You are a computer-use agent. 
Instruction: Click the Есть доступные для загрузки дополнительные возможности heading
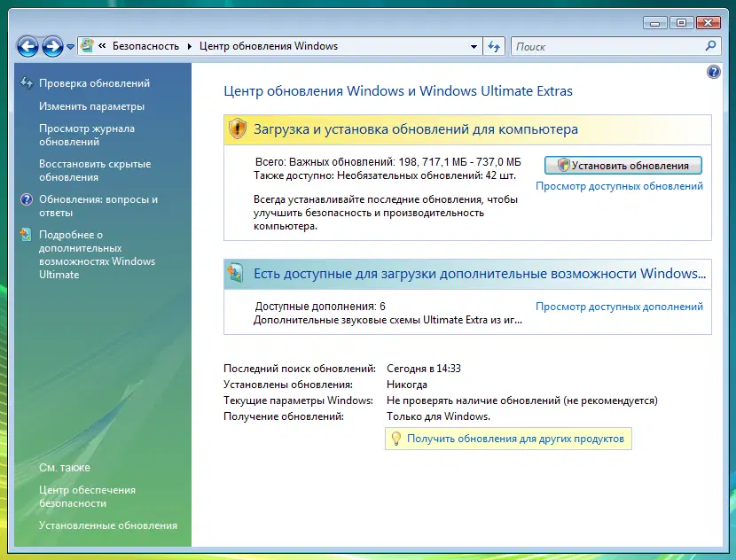[480, 274]
